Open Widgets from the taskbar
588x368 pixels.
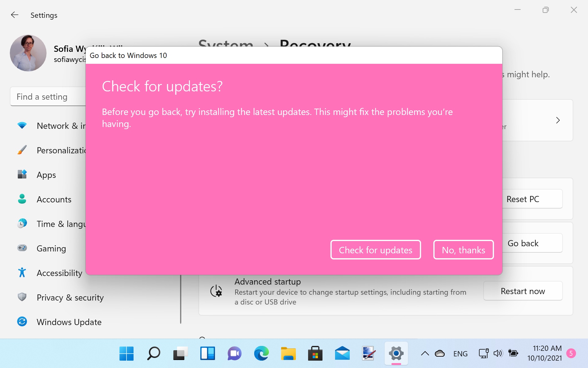pos(207,354)
